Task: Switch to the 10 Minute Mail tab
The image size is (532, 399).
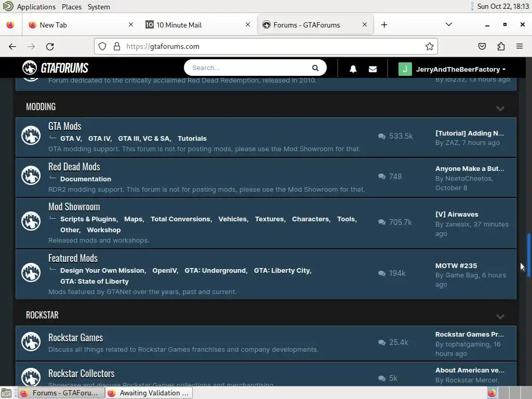Action: [x=198, y=25]
